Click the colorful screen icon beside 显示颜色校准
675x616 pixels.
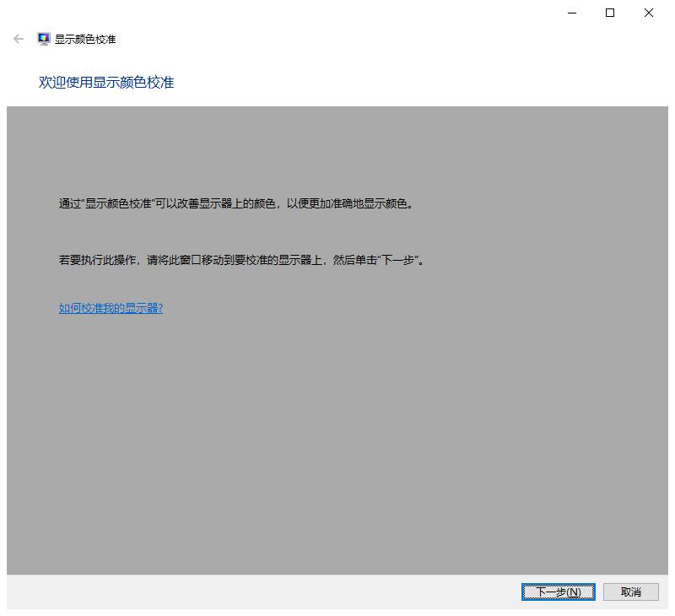pyautogui.click(x=41, y=37)
